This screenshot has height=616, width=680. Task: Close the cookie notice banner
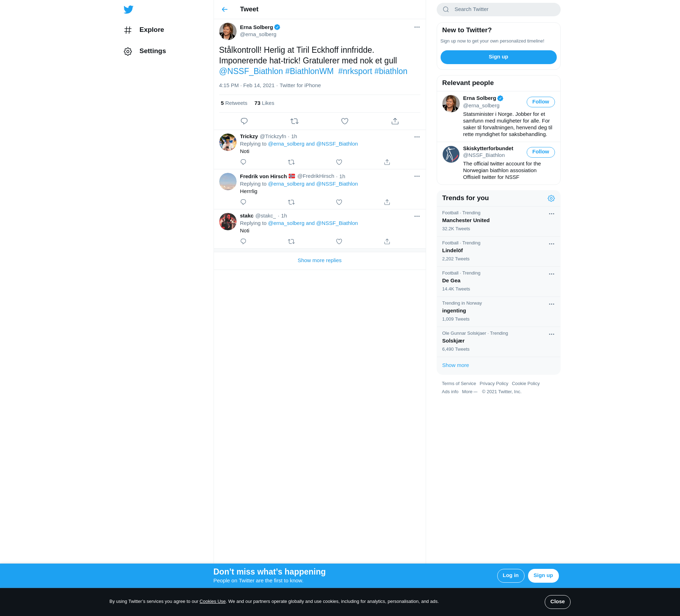point(557,602)
